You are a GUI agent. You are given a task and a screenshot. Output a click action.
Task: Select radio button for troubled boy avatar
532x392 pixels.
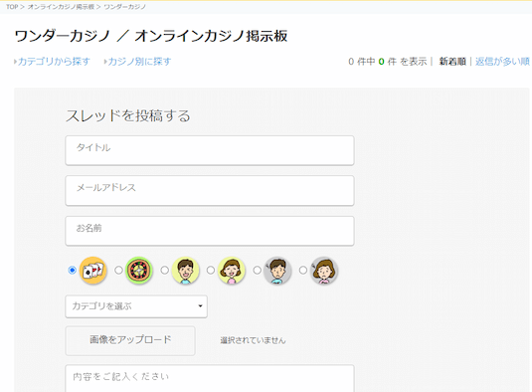[257, 271]
